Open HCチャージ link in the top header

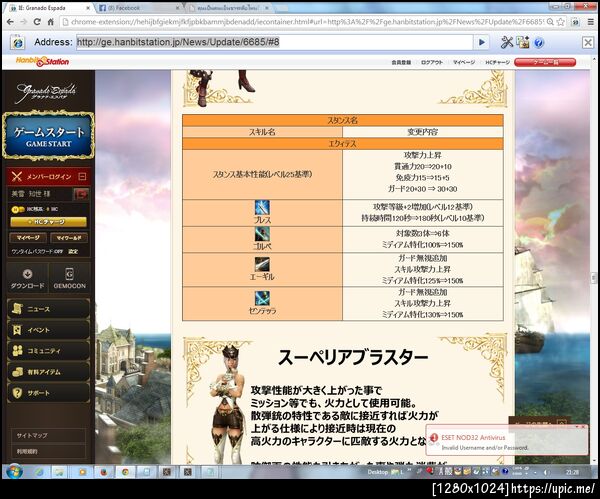(x=497, y=62)
